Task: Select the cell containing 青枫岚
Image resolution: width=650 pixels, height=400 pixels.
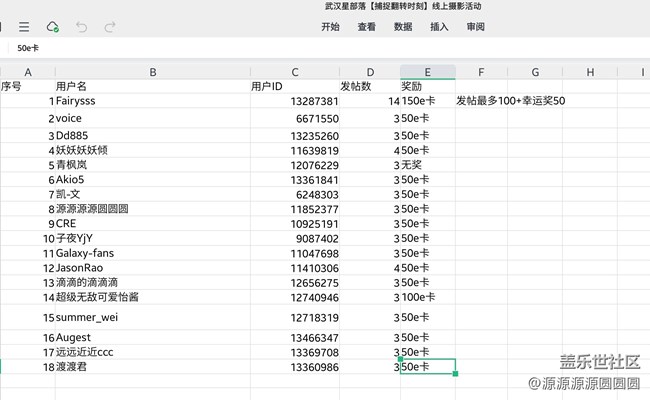Action: click(x=153, y=165)
